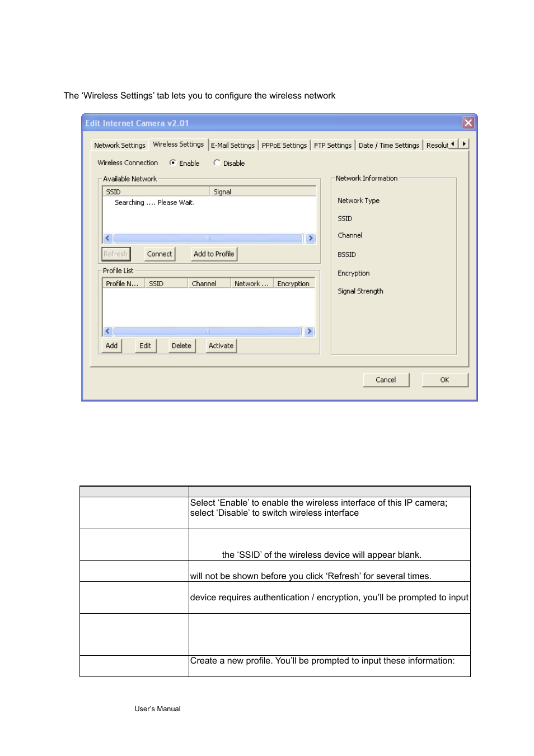Sort available networks by SSID column
534x756 pixels.
[x=156, y=192]
